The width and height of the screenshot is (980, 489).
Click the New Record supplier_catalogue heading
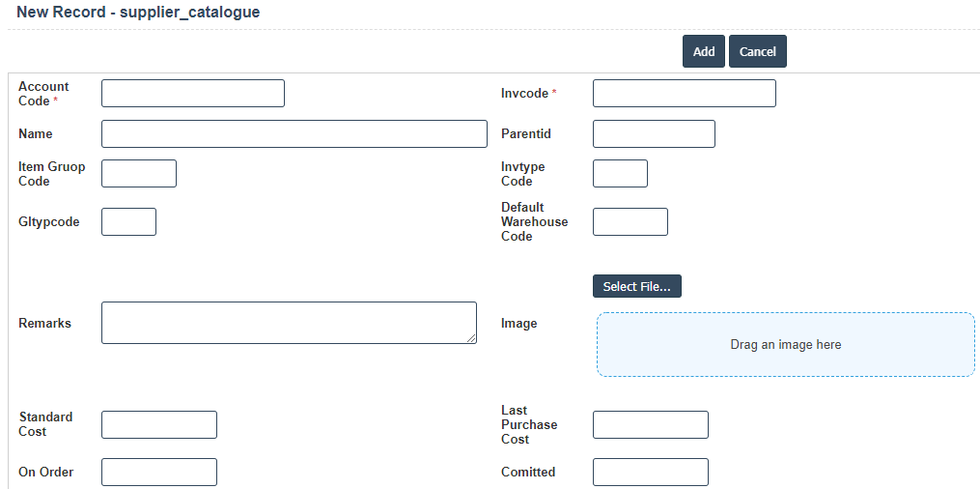coord(138,13)
